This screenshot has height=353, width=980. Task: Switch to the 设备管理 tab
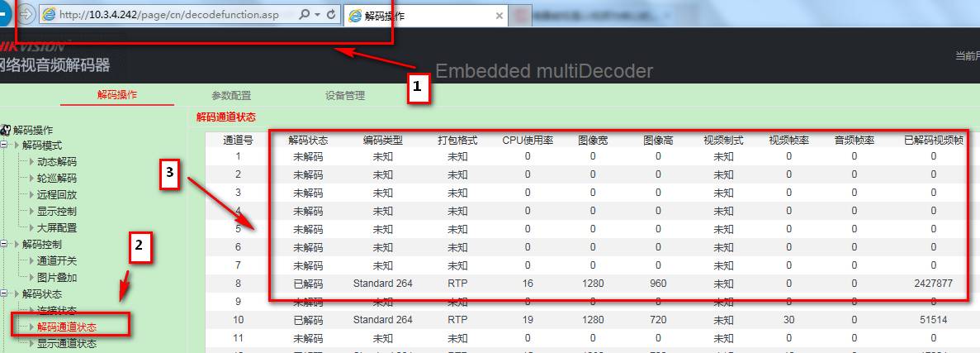pyautogui.click(x=344, y=95)
